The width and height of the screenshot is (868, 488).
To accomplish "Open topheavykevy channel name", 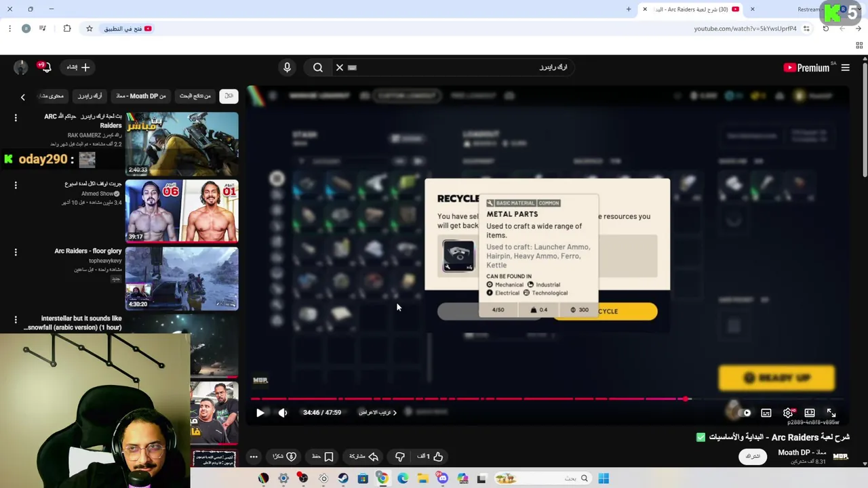I will pyautogui.click(x=105, y=261).
